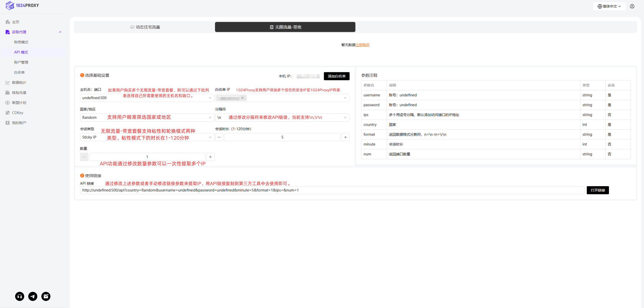644x308 pixels.
Task: Remove the whitelisted IP tag
Action: 243,98
